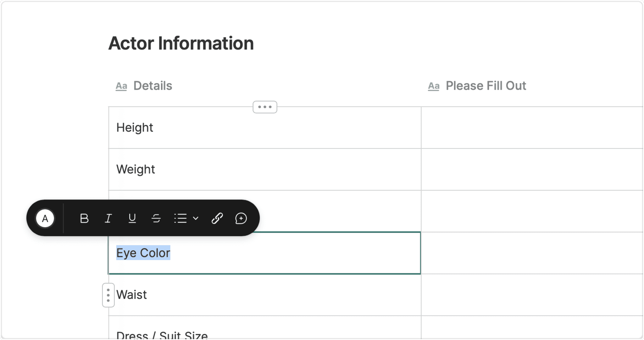Apply bold formatting to Eye Color

[x=84, y=218]
